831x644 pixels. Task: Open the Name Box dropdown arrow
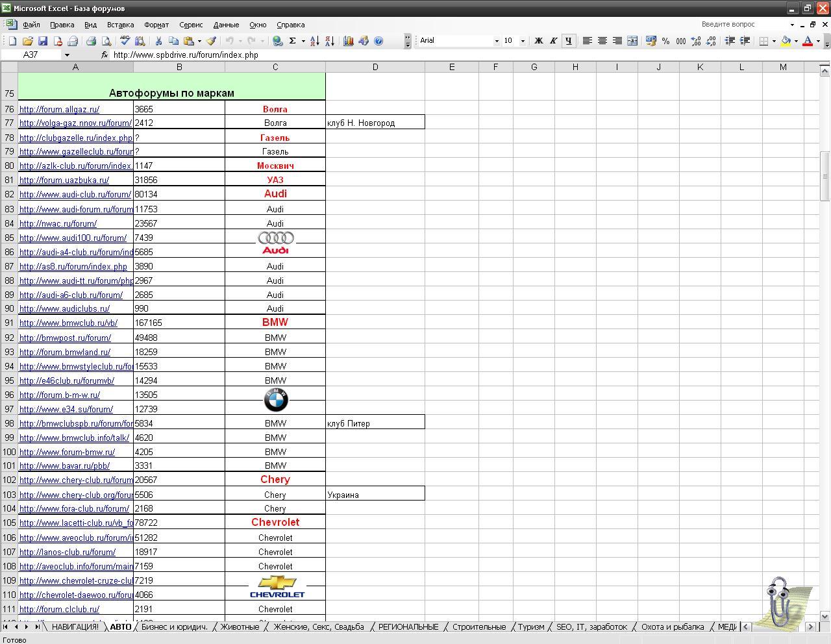66,55
